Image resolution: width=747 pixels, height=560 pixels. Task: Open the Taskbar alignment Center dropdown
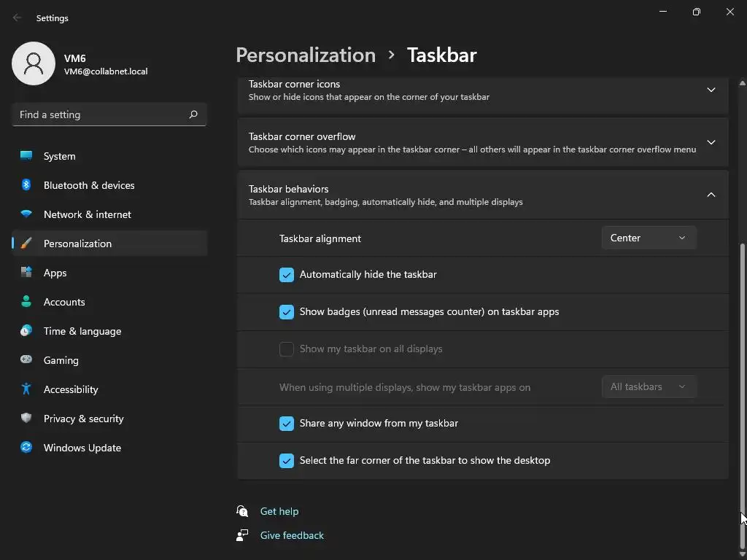[649, 238]
